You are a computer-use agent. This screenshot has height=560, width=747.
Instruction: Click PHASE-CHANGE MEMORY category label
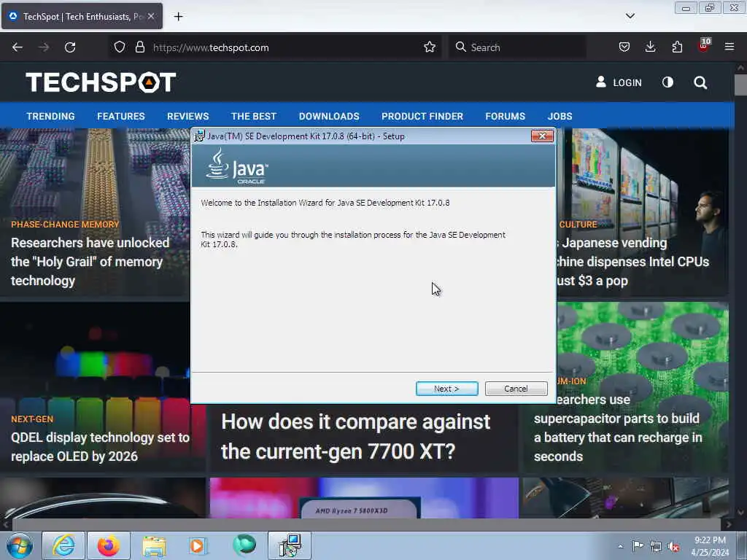coord(65,225)
